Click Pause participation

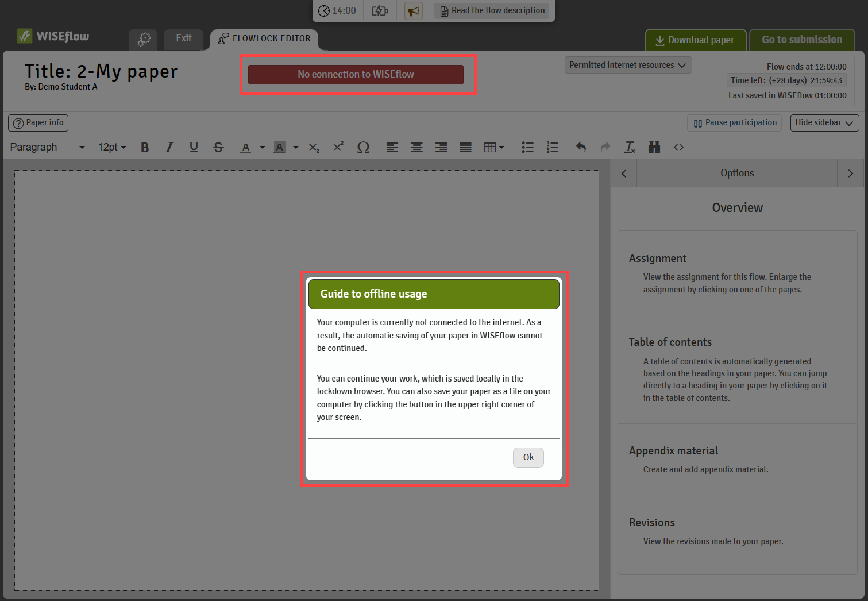735,123
